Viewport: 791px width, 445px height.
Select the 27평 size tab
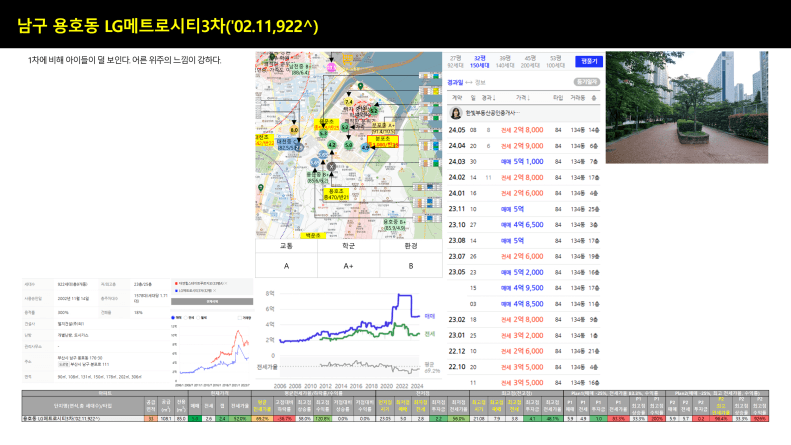(456, 62)
